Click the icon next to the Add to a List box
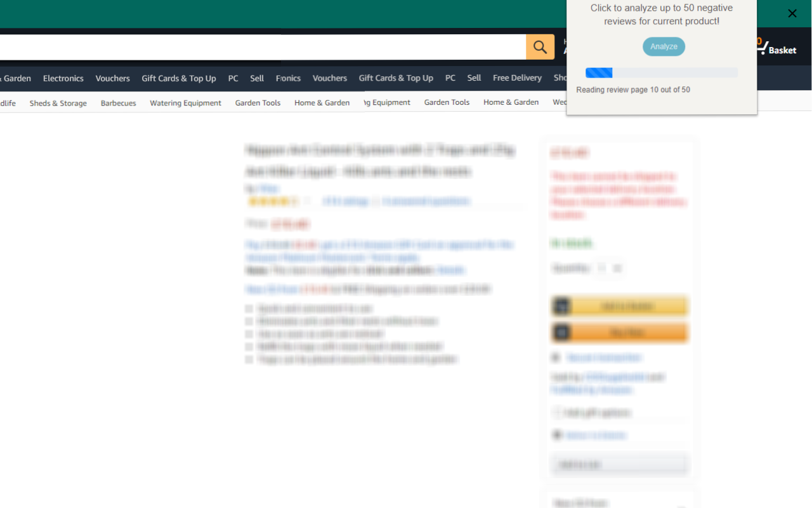This screenshot has height=508, width=812. (x=557, y=435)
